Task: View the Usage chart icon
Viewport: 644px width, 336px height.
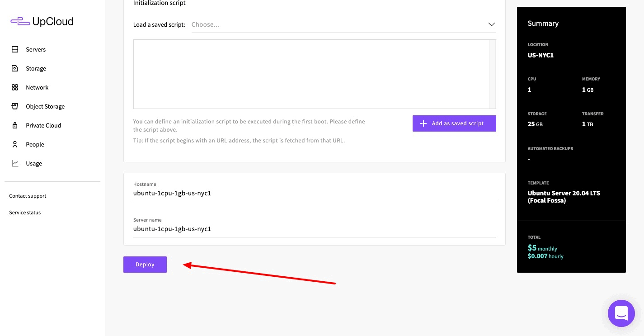Action: point(15,163)
